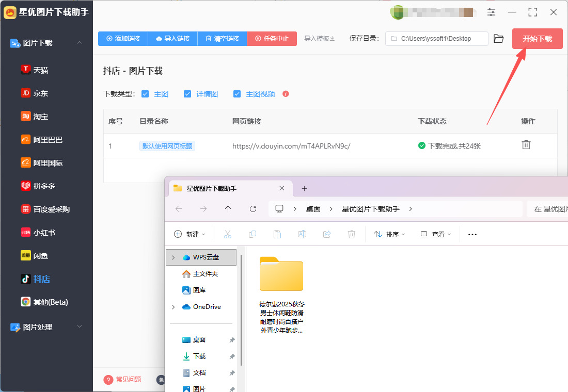
Task: Open the save directory folder icon
Action: tap(498, 39)
